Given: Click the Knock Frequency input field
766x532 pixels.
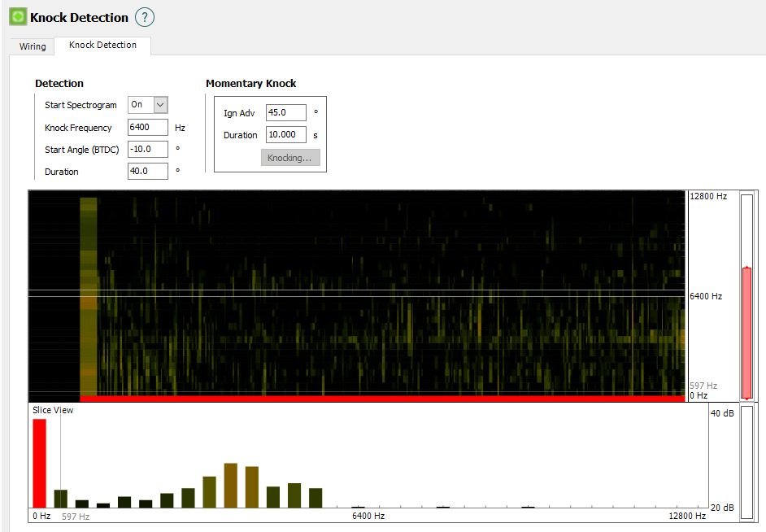Looking at the screenshot, I should click(x=148, y=127).
